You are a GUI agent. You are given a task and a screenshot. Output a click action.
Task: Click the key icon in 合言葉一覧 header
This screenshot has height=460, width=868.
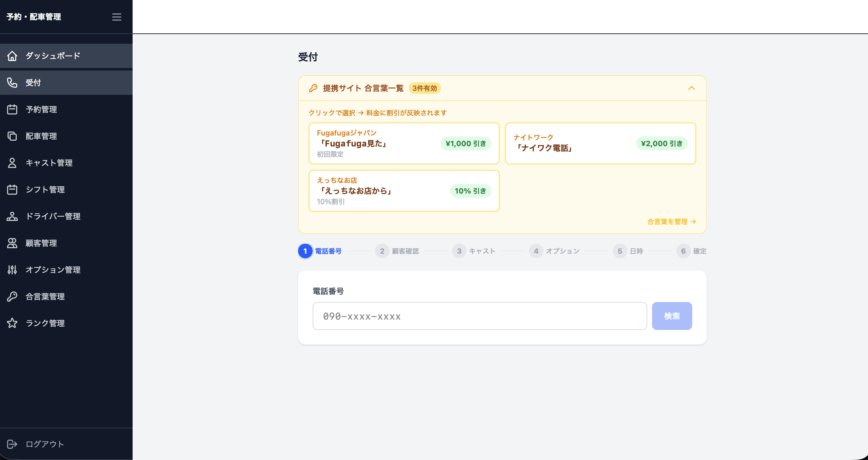[x=313, y=88]
